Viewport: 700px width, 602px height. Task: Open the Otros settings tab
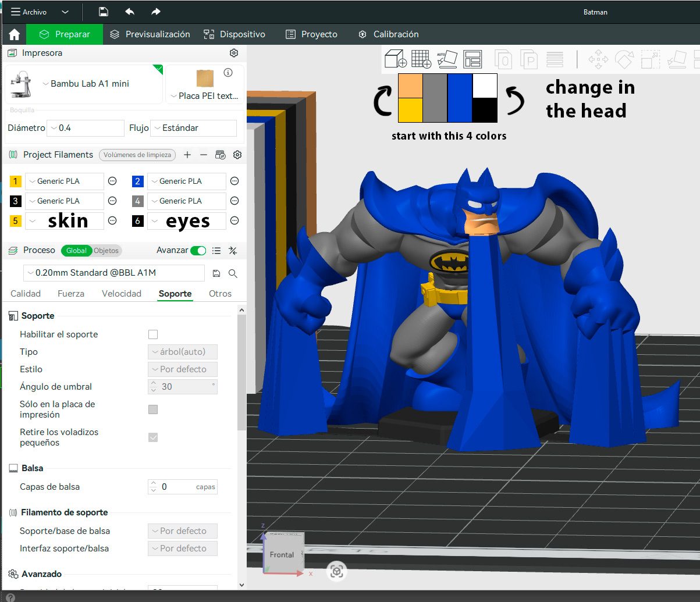click(221, 294)
